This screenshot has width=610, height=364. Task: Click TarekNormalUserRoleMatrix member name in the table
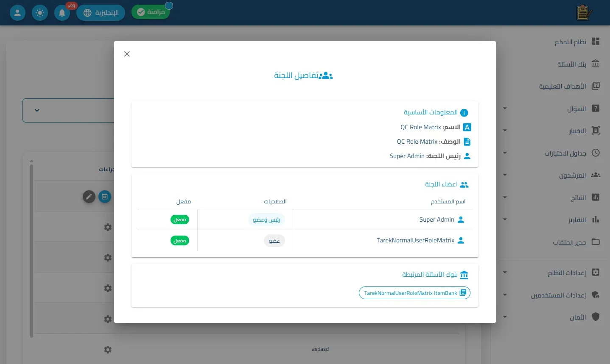[x=415, y=240]
